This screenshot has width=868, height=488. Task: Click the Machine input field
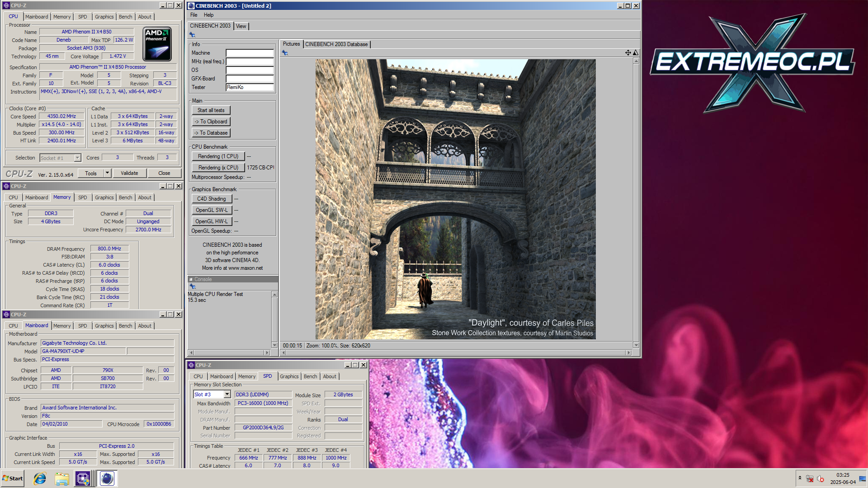click(250, 53)
